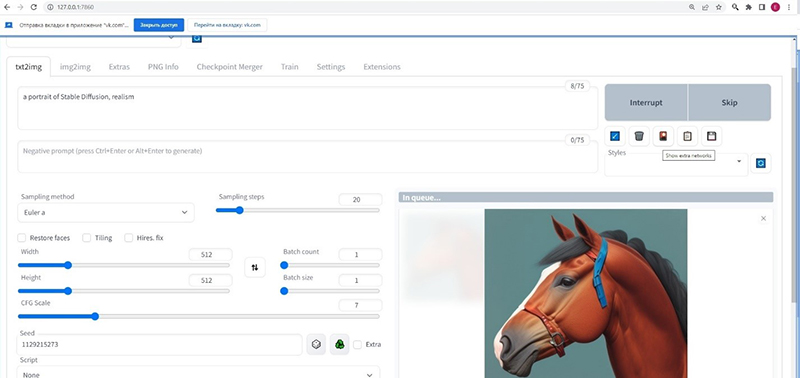Reuse last seed with green recycle icon
Image resolution: width=800 pixels, height=378 pixels.
pos(339,344)
